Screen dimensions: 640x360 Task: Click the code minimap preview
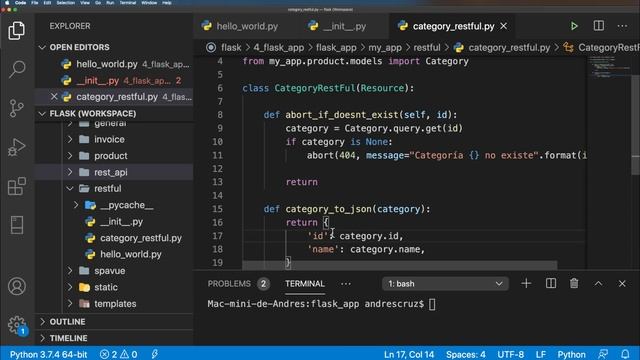609,67
